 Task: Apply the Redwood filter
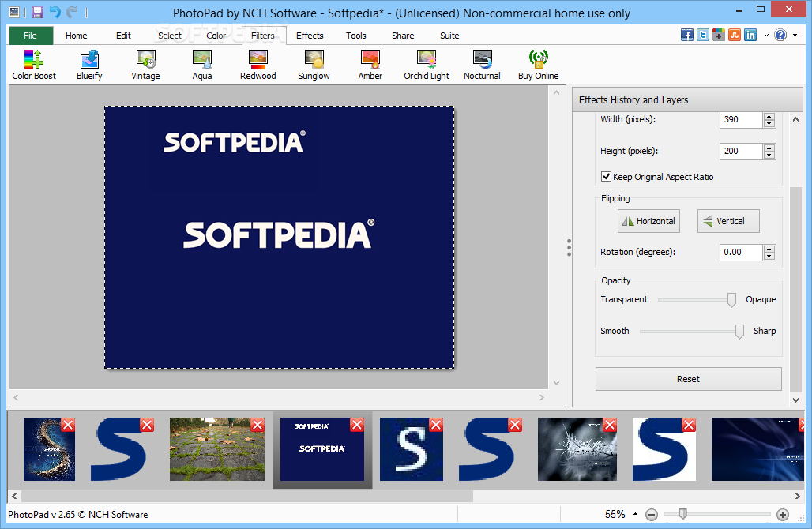click(258, 65)
